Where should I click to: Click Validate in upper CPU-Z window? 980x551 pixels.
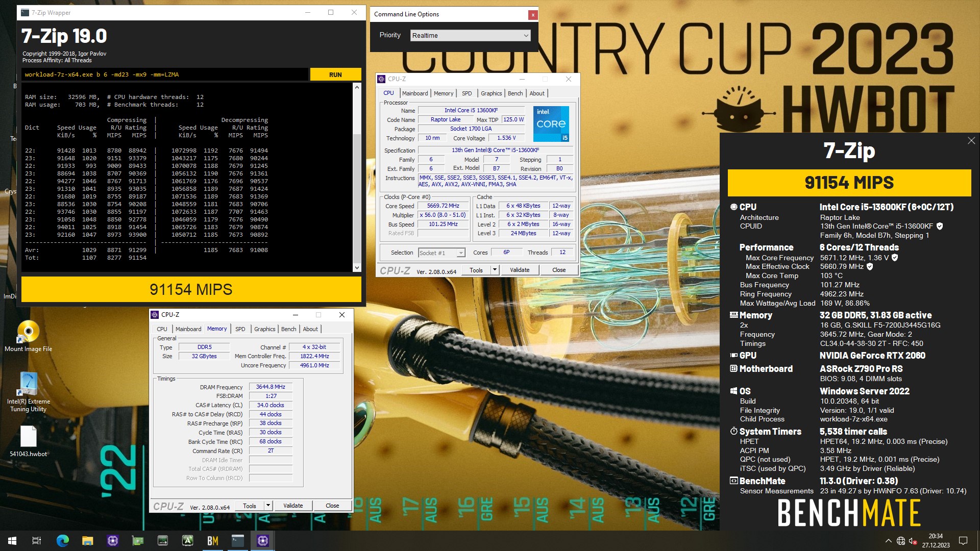tap(520, 270)
